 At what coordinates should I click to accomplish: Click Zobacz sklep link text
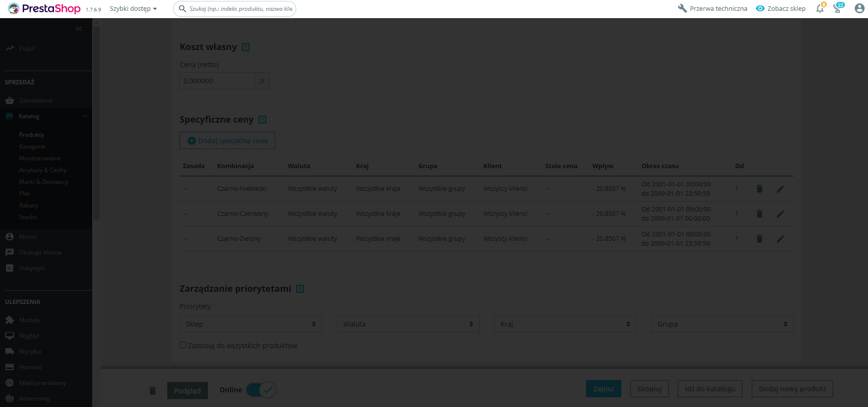[x=787, y=8]
